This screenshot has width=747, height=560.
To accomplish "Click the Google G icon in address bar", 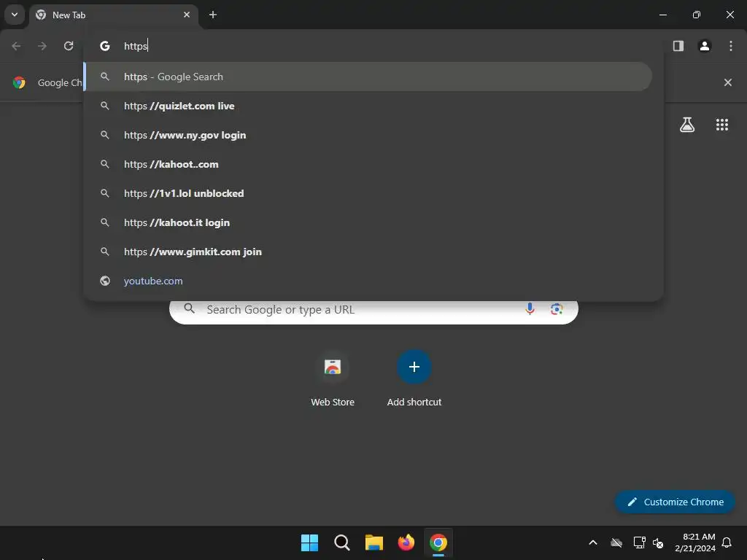I will (x=105, y=46).
